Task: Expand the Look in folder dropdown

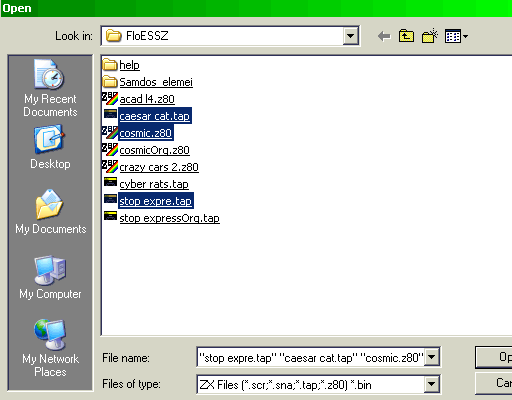Action: click(x=350, y=35)
